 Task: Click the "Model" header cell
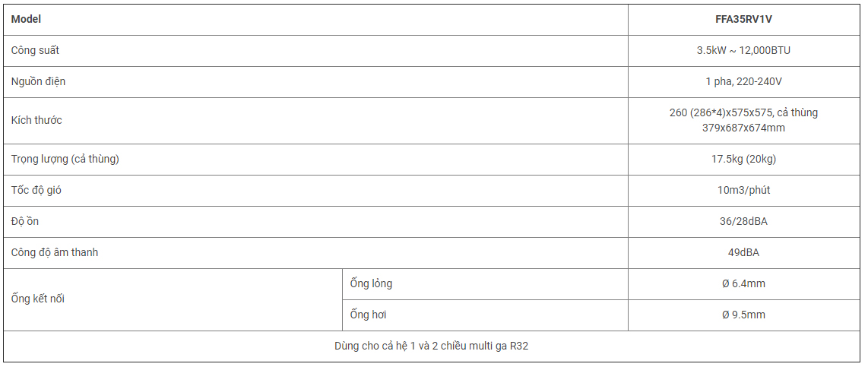coord(27,19)
